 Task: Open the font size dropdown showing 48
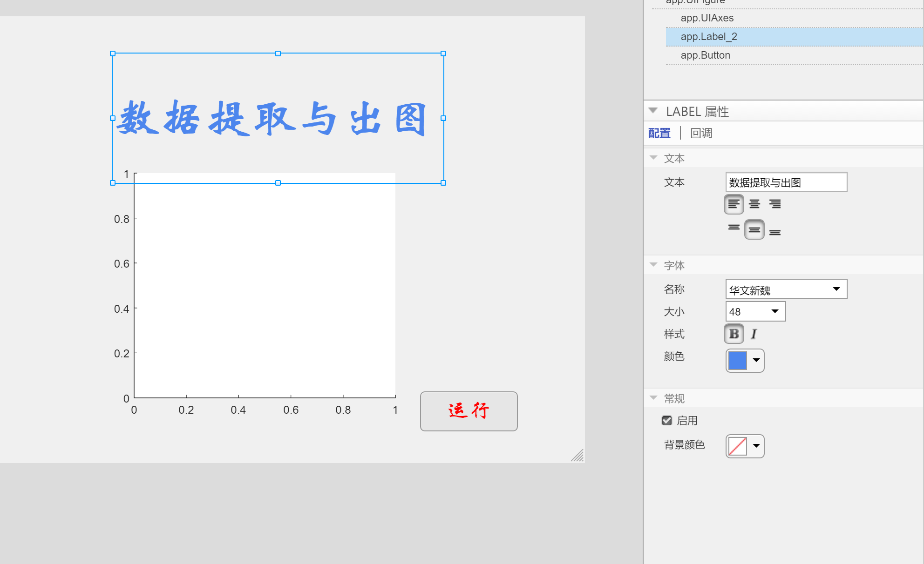point(775,311)
